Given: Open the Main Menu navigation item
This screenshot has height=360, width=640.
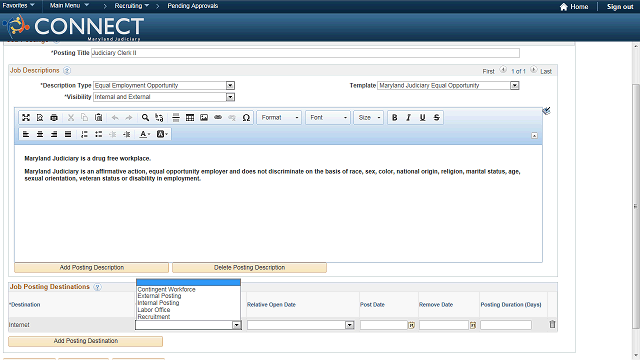Looking at the screenshot, I should click(x=69, y=6).
